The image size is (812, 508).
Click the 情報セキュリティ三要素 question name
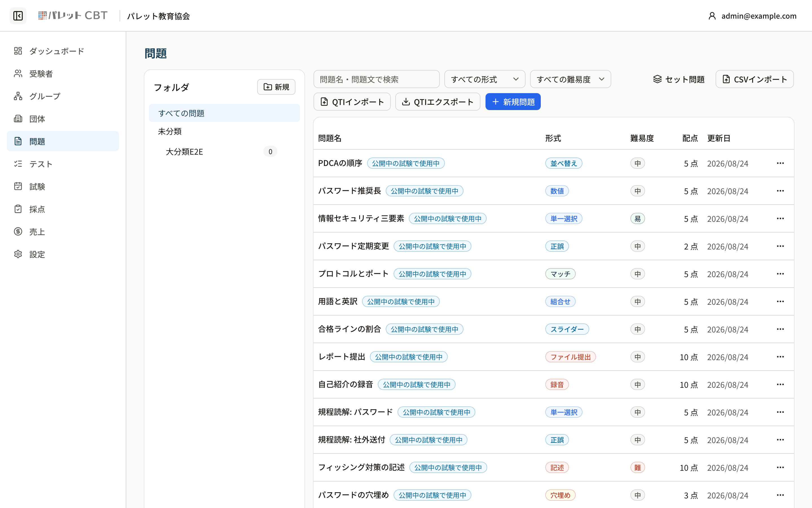(x=361, y=219)
